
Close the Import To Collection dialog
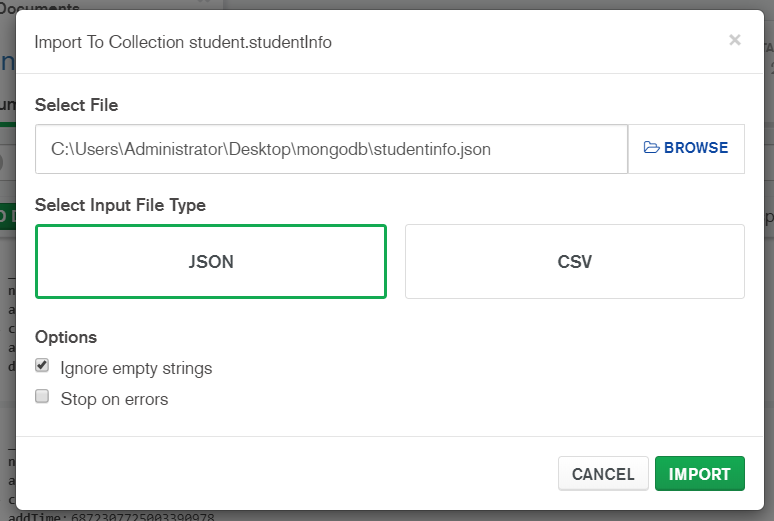point(735,40)
